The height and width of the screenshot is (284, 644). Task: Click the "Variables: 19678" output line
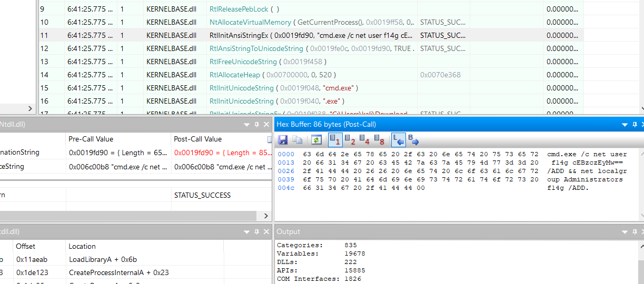[321, 253]
